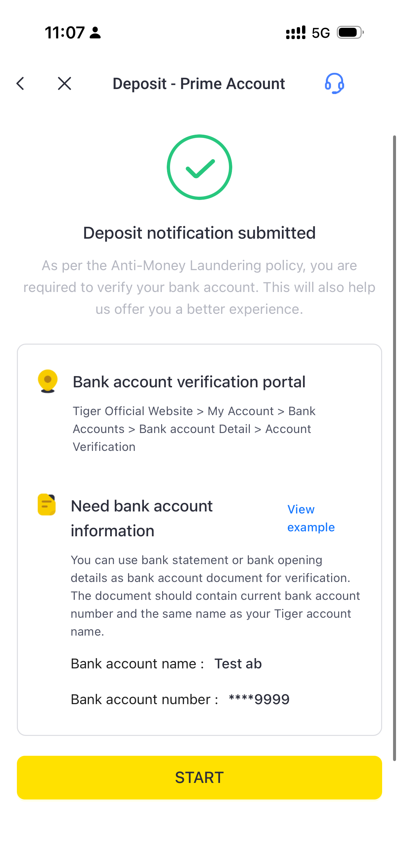Tap the yellow location pin icon
This screenshot has height=868, width=399.
point(47,381)
